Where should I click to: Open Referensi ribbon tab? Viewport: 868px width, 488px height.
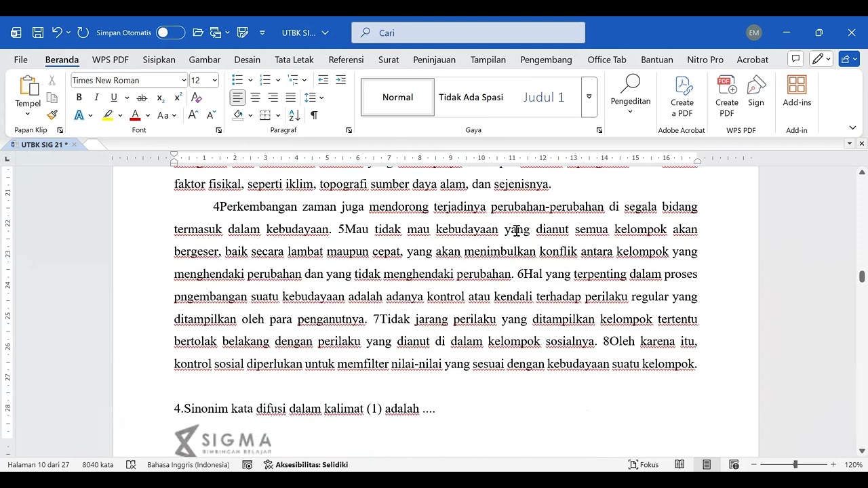(x=346, y=60)
